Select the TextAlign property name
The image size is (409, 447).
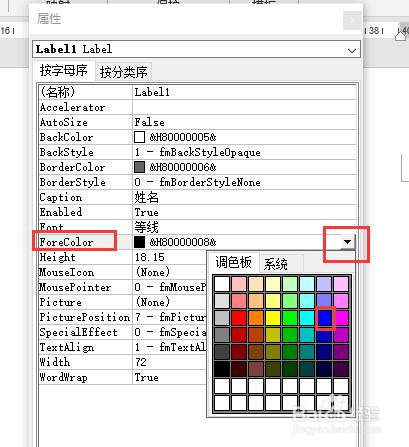[x=67, y=347]
